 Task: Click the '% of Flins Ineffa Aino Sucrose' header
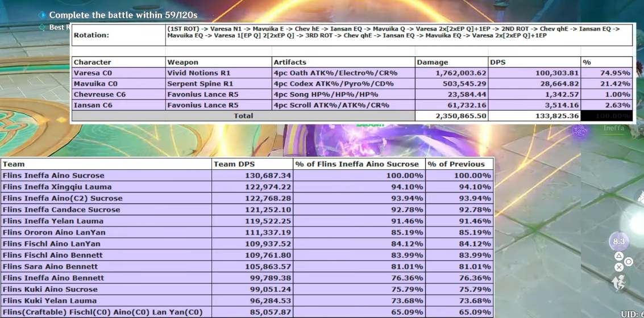click(359, 164)
